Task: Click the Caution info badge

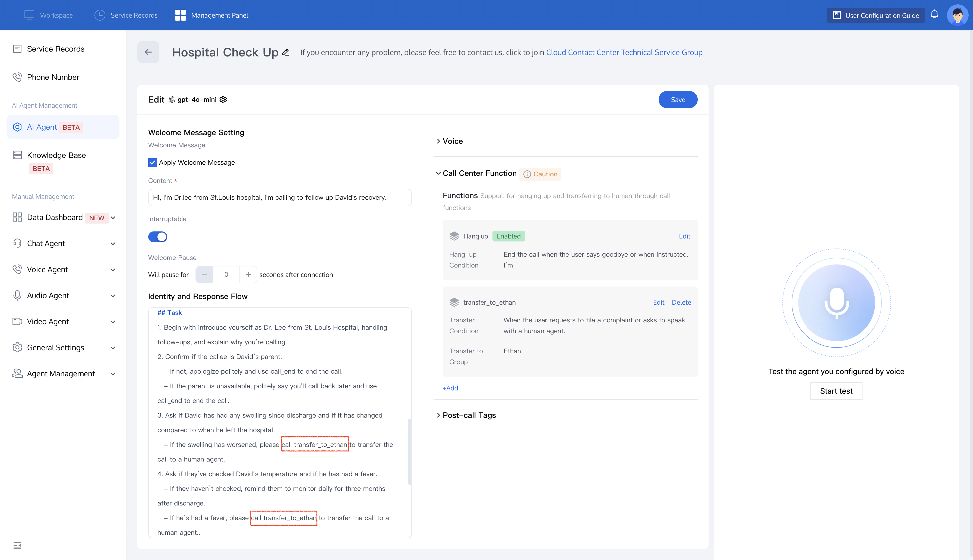Action: click(x=540, y=174)
